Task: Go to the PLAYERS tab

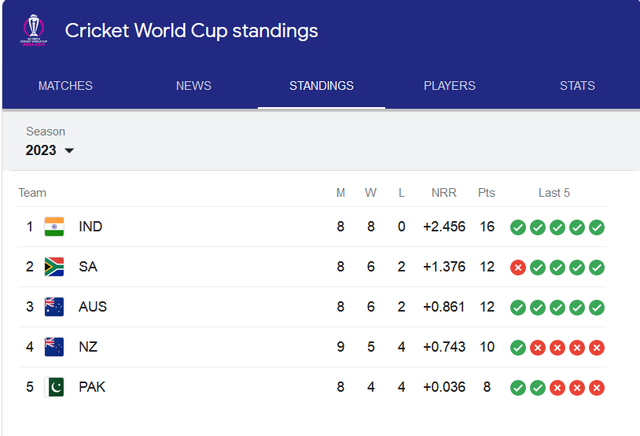Action: [x=449, y=86]
